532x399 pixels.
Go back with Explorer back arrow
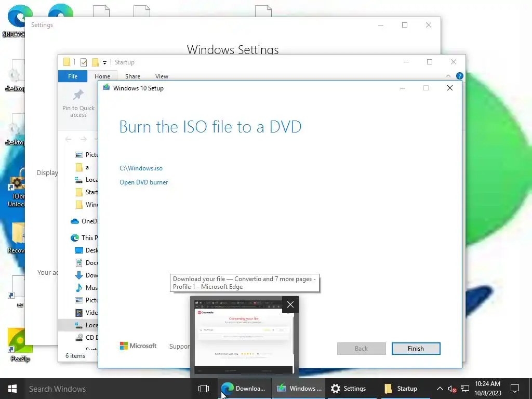68,139
